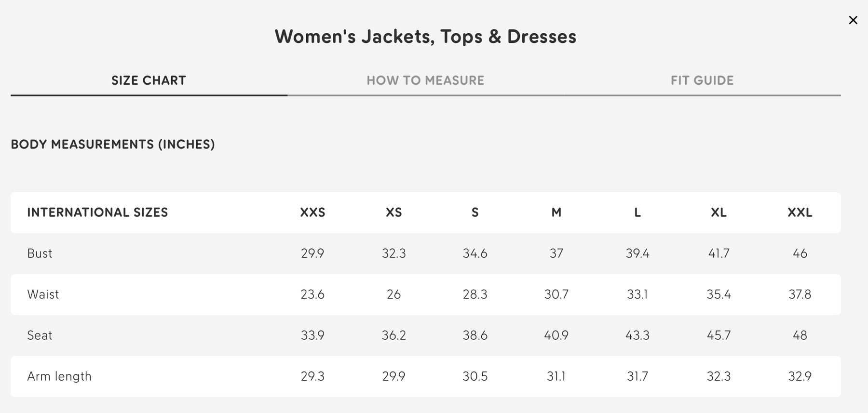Click the XXL size column header
Viewport: 868px width, 413px height.
[x=800, y=213]
